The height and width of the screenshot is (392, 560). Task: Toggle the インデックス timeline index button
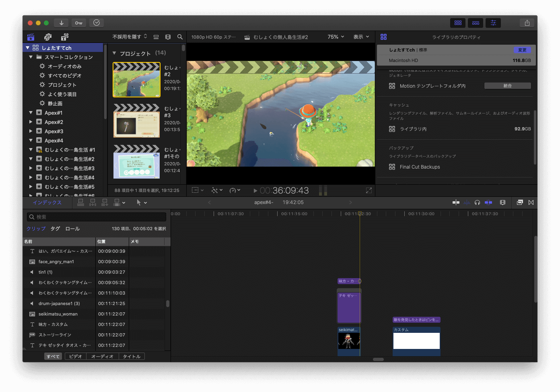(47, 202)
